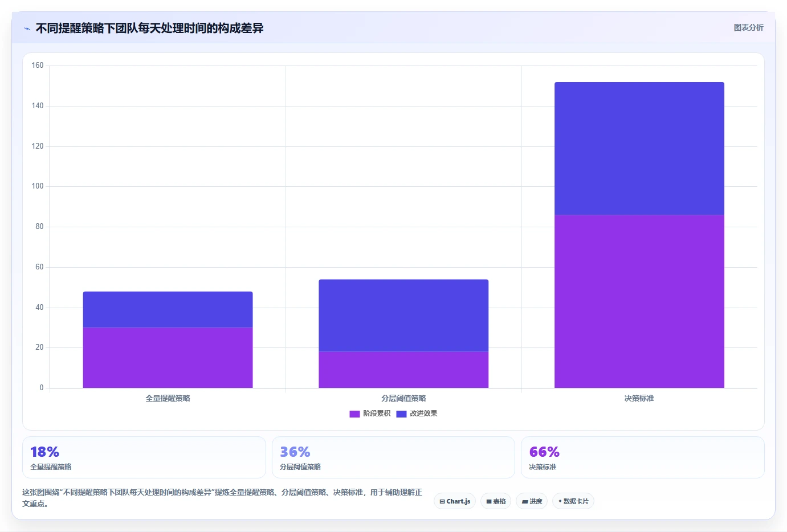
Task: Click the 进度 chip
Action: [532, 501]
